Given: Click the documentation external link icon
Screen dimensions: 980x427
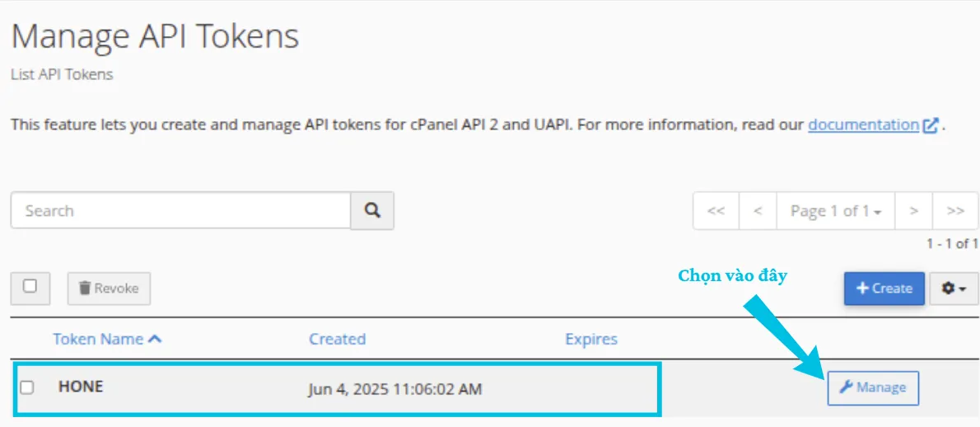Looking at the screenshot, I should point(931,125).
